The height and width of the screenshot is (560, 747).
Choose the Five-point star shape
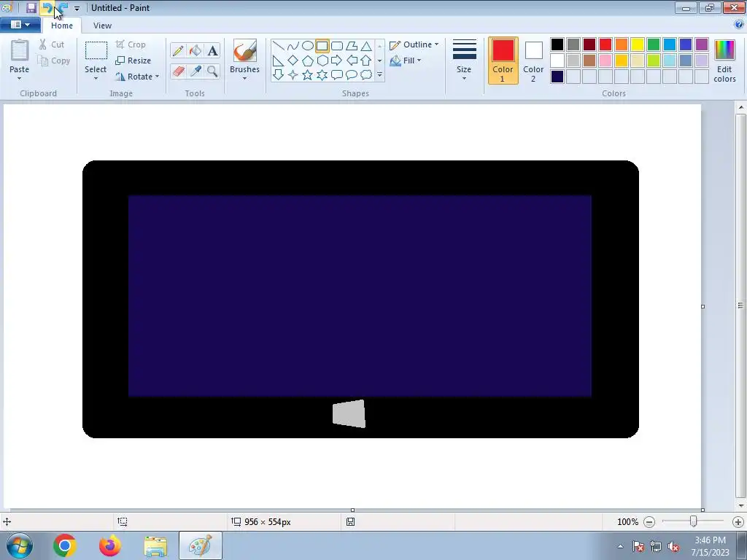[x=308, y=75]
